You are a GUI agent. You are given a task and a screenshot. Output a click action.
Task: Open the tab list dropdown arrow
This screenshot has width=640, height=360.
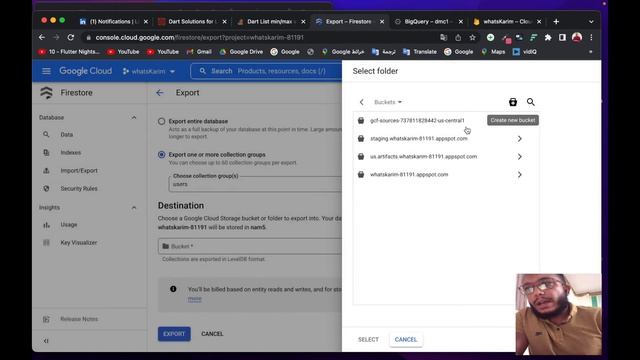(x=591, y=22)
